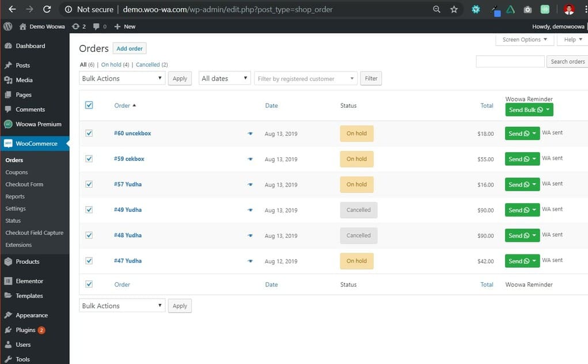Screen dimensions: 588x364
Task: Click preview eye icon for order #57
Action: (x=250, y=185)
